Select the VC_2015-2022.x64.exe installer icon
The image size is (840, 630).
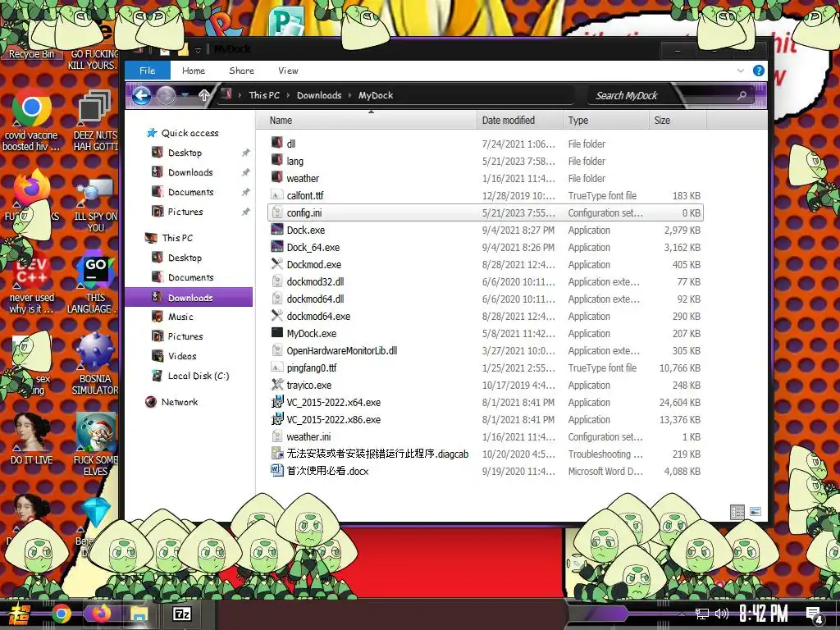click(x=277, y=402)
